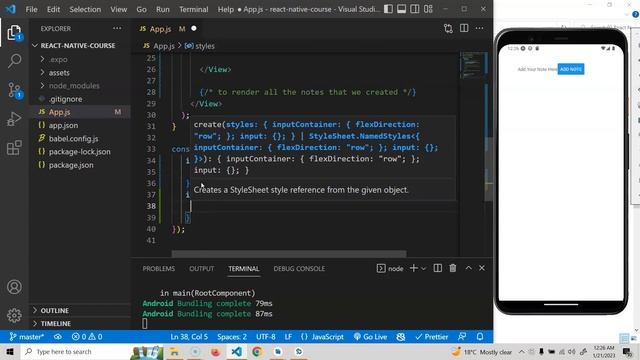Click the Prettier status item
The image size is (640, 360).
tap(431, 337)
